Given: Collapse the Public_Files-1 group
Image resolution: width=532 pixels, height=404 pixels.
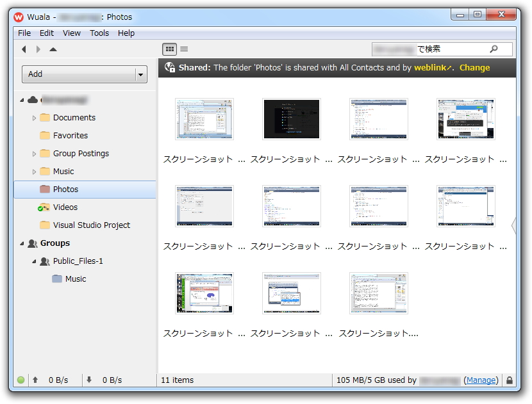Looking at the screenshot, I should [x=34, y=261].
